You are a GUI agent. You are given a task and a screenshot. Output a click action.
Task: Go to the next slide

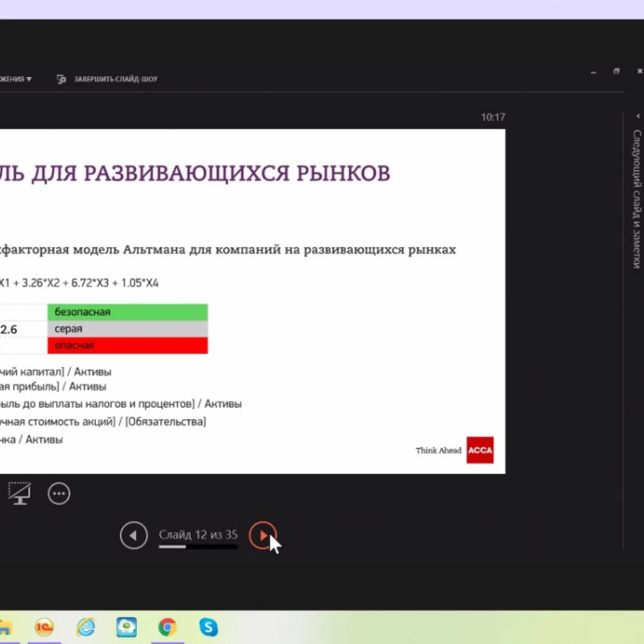pos(263,535)
